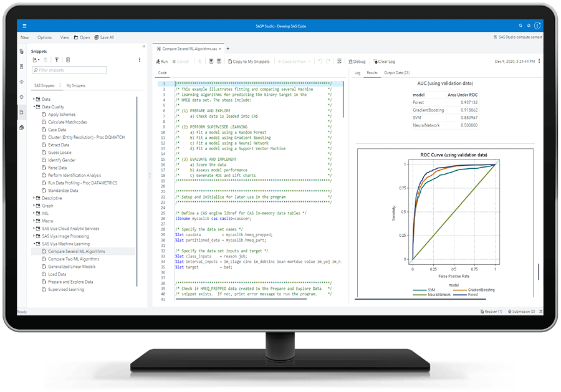The width and height of the screenshot is (561, 392).
Task: Click the Clear Log icon
Action: [x=383, y=62]
